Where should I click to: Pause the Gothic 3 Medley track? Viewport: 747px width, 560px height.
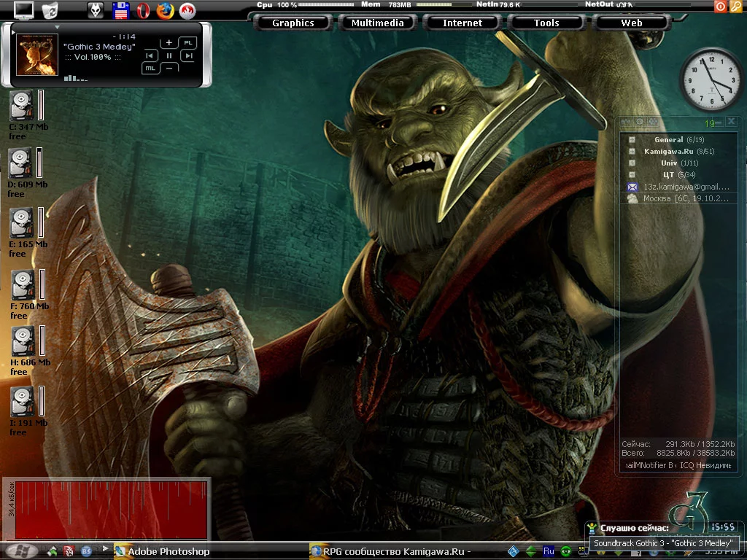click(169, 55)
